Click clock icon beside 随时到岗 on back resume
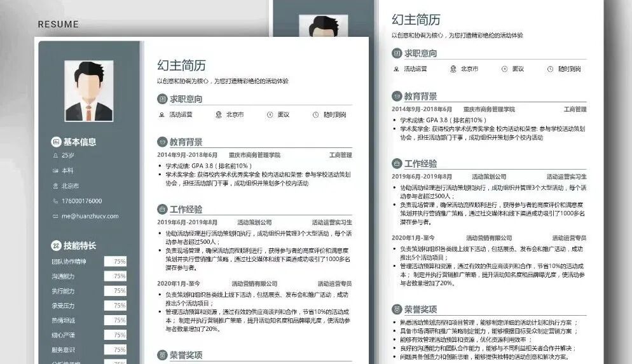 coord(550,69)
